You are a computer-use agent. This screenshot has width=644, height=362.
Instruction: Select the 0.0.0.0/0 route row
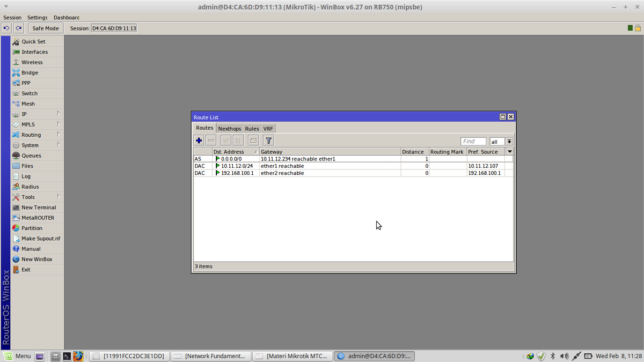353,159
